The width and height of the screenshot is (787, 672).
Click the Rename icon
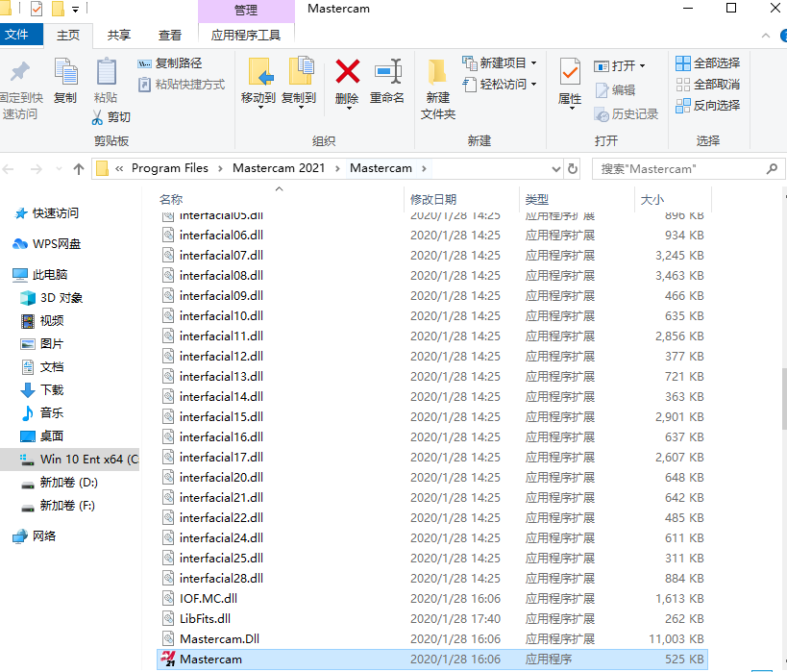click(x=388, y=71)
